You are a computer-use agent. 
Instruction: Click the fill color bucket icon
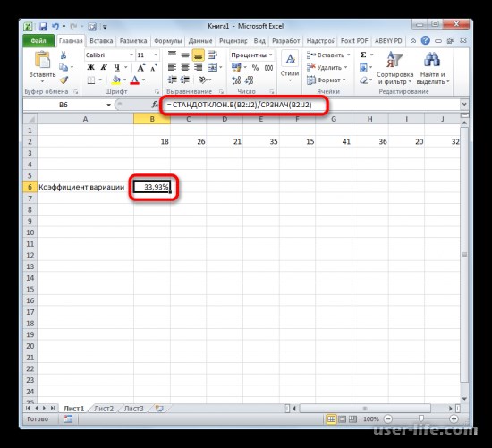click(116, 80)
